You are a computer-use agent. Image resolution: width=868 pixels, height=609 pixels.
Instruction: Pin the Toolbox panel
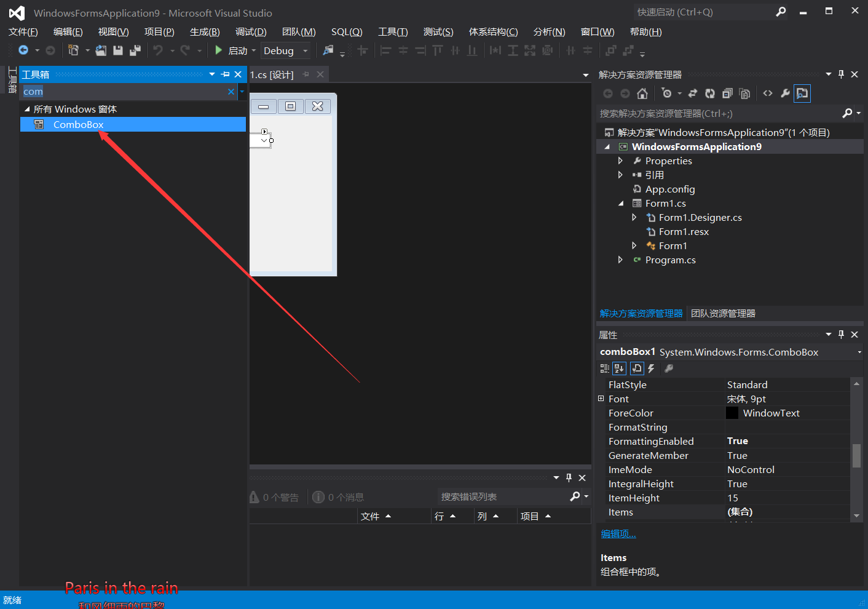(x=226, y=74)
